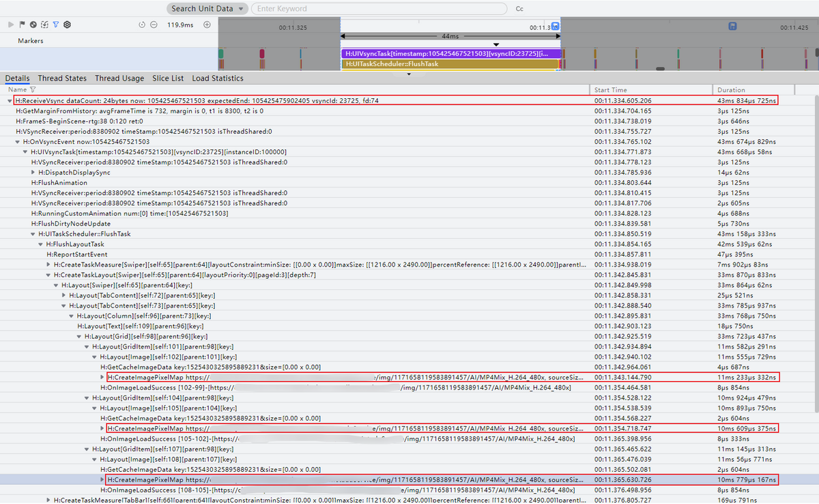819x504 pixels.
Task: Open the hexagon settings icon
Action: pyautogui.click(x=67, y=25)
